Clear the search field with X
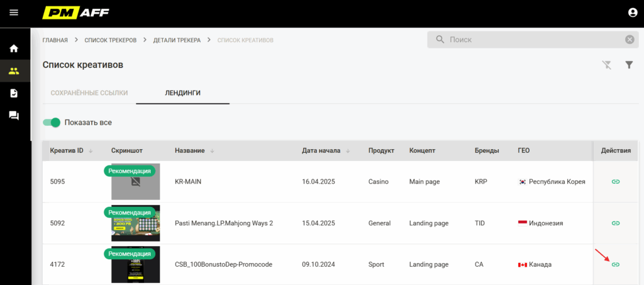The height and width of the screenshot is (285, 644). pos(630,40)
